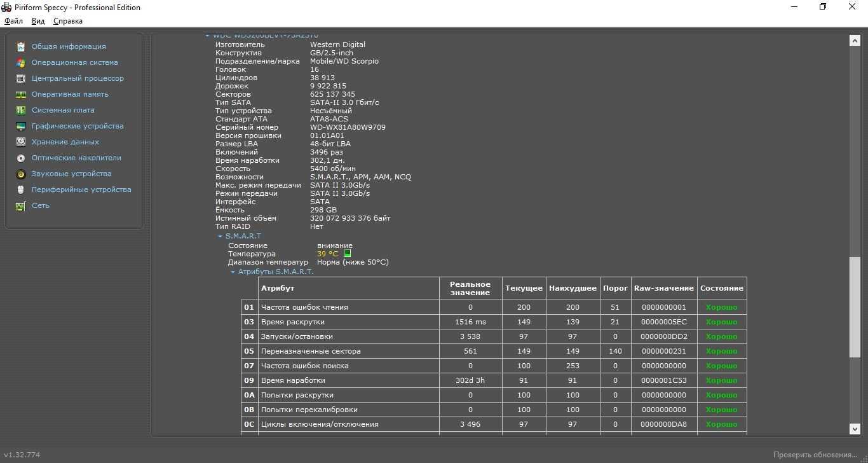
Task: Click the scrollbar down arrow
Action: pyautogui.click(x=855, y=429)
